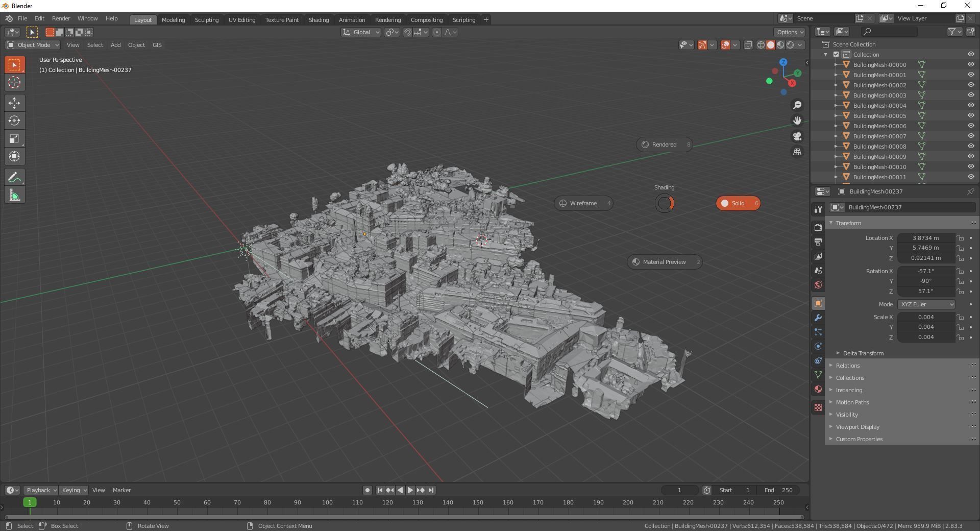Open the Particles properties tab
Screen dimensions: 980x531
pos(818,332)
